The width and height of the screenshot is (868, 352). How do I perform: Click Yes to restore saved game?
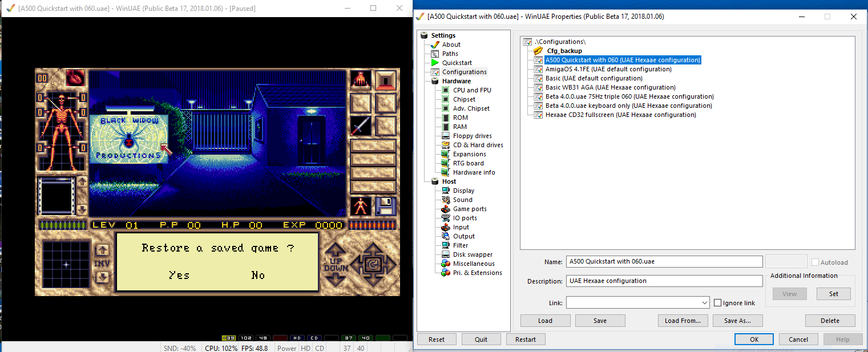(x=179, y=275)
